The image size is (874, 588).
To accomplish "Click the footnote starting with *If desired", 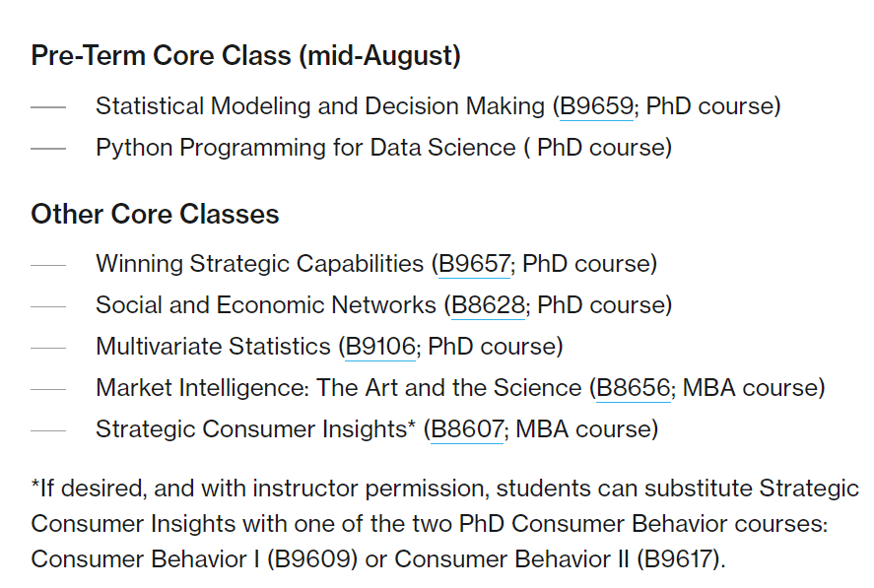I will [444, 523].
